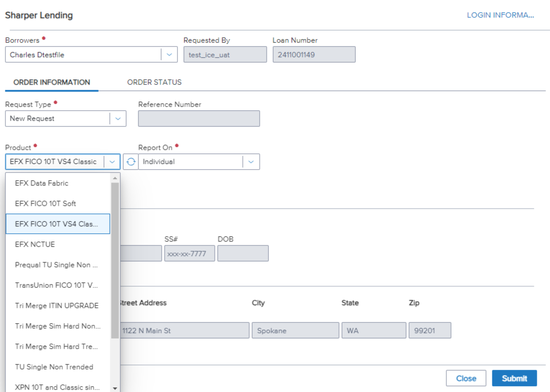Choose Tri Merge Sim Hard Tre... option
The image size is (550, 392).
pyautogui.click(x=58, y=346)
